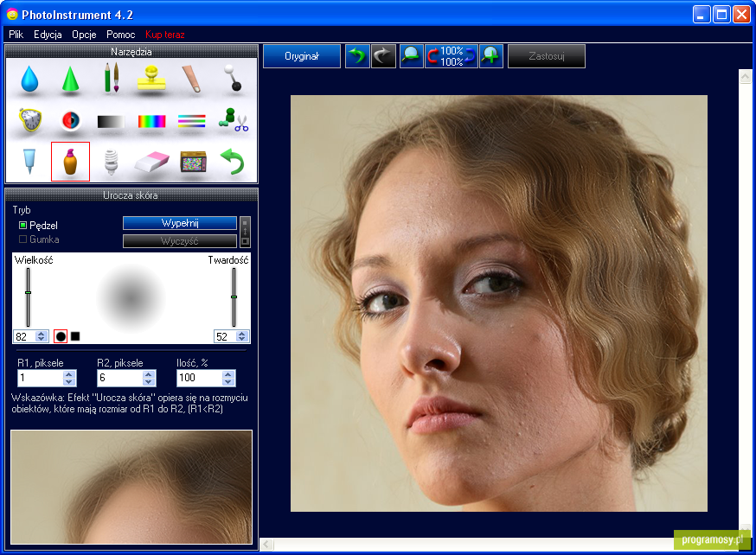Click the green undo arrow in tools panel

(x=233, y=162)
